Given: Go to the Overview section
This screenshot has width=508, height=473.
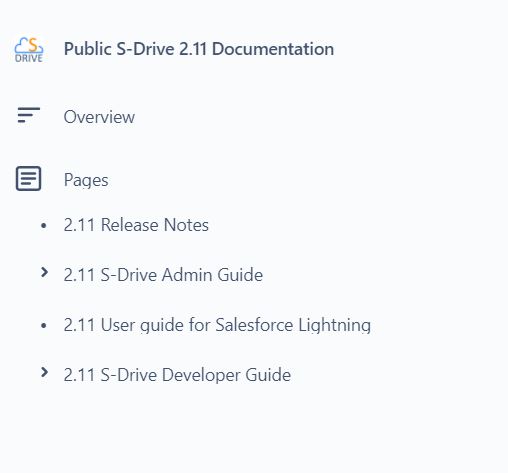Looking at the screenshot, I should coord(99,117).
